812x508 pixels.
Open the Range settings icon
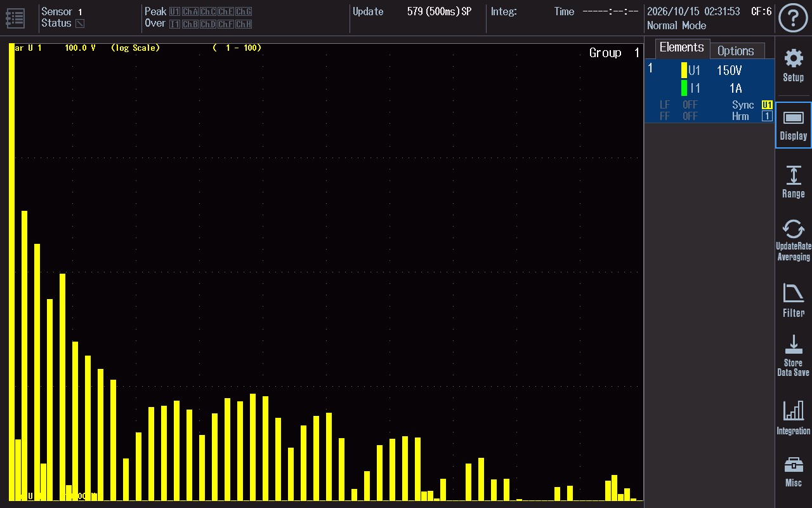point(793,182)
